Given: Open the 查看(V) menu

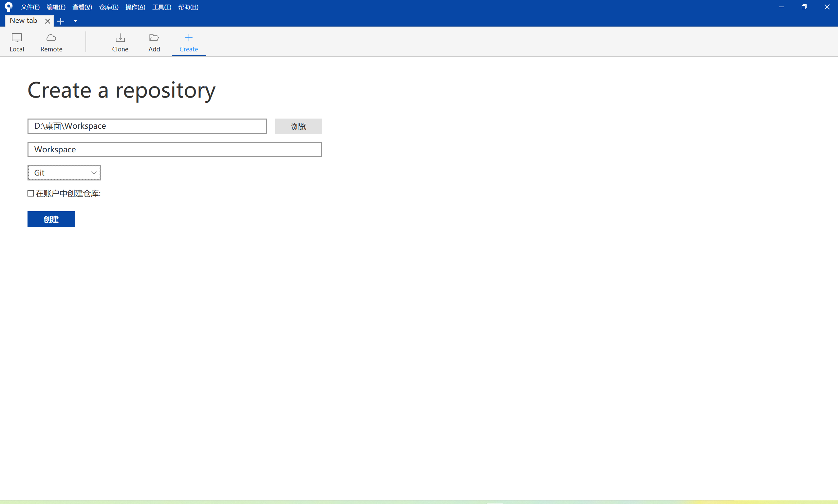Looking at the screenshot, I should [x=82, y=7].
